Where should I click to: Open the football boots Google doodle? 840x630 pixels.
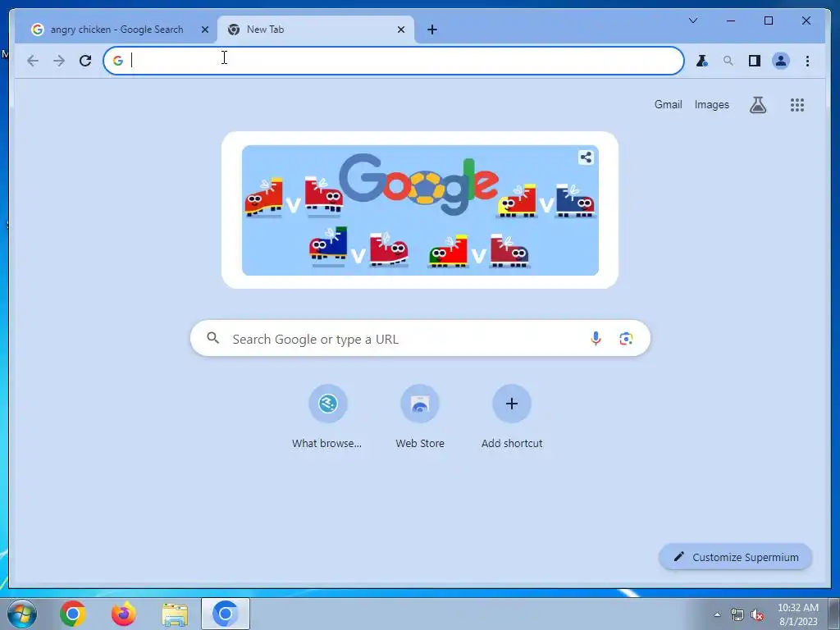[420, 210]
